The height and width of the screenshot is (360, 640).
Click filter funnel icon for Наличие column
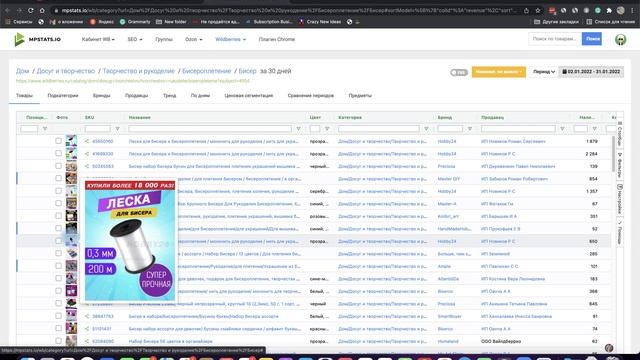point(594,129)
